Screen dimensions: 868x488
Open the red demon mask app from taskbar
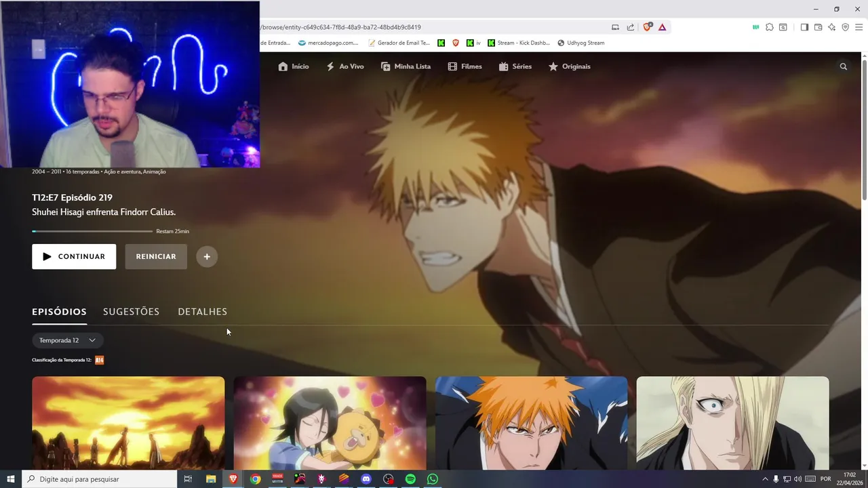321,479
